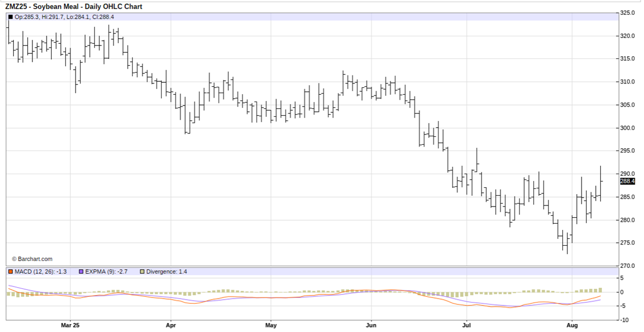Image resolution: width=644 pixels, height=332 pixels.
Task: Click the early April low bar near 299
Action: 186,116
